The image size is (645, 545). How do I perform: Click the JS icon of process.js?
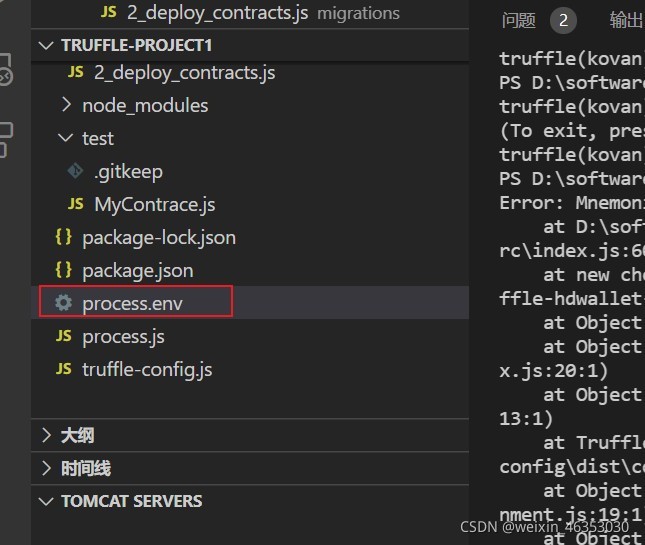(x=63, y=336)
